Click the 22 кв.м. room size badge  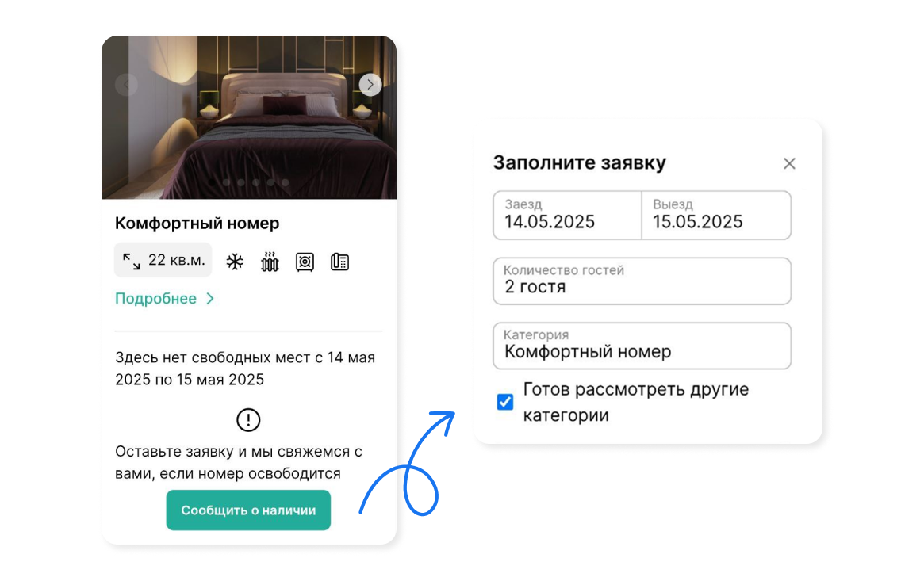tap(163, 260)
